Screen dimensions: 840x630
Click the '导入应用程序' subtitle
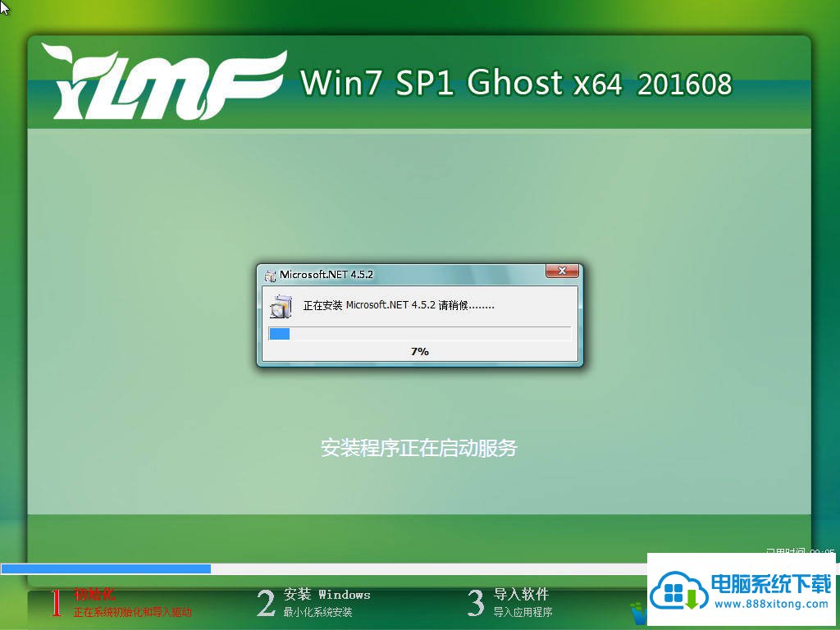tap(523, 612)
